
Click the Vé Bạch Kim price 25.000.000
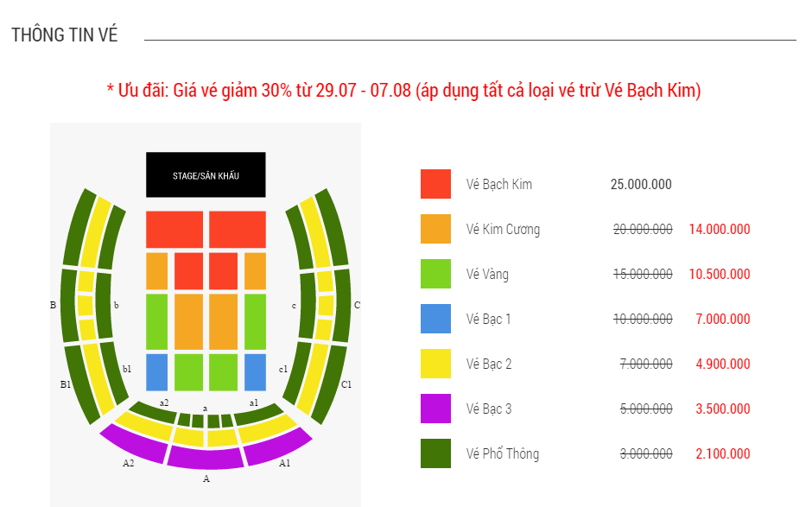[x=641, y=184]
